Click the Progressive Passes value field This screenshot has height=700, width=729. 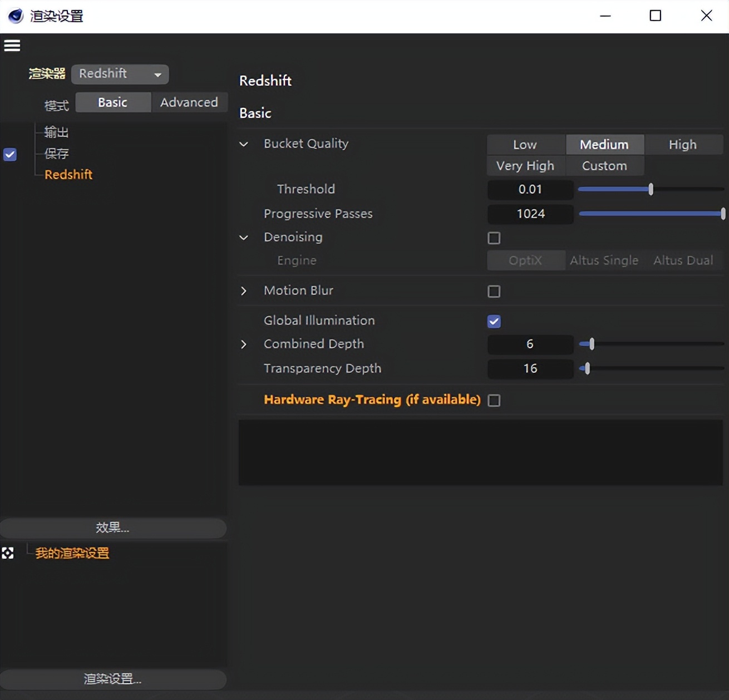(x=530, y=214)
